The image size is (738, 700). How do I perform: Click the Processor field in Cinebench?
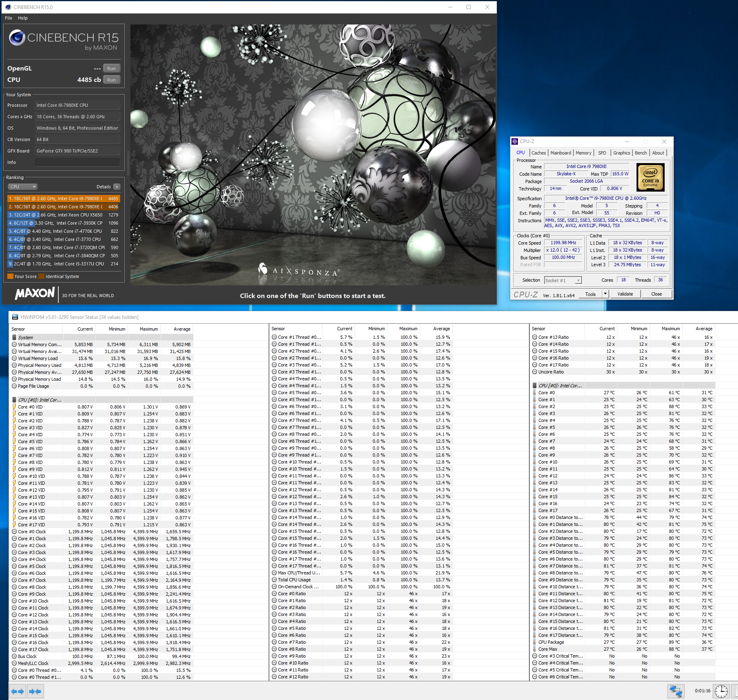[x=77, y=105]
